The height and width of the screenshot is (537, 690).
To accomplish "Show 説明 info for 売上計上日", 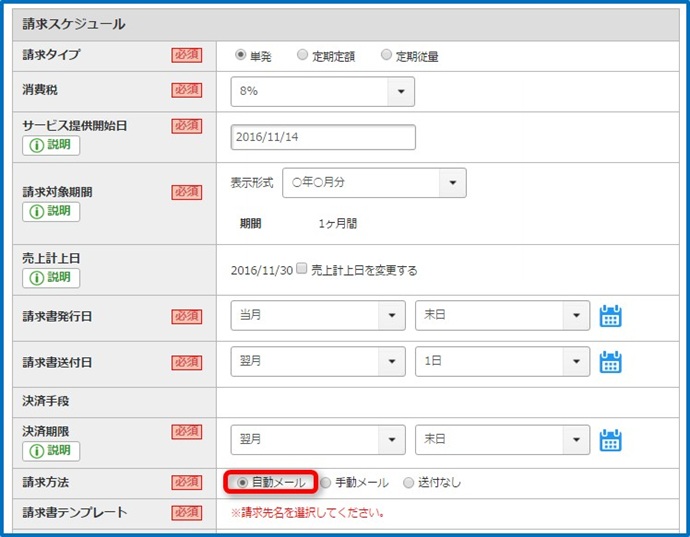I will 51,278.
